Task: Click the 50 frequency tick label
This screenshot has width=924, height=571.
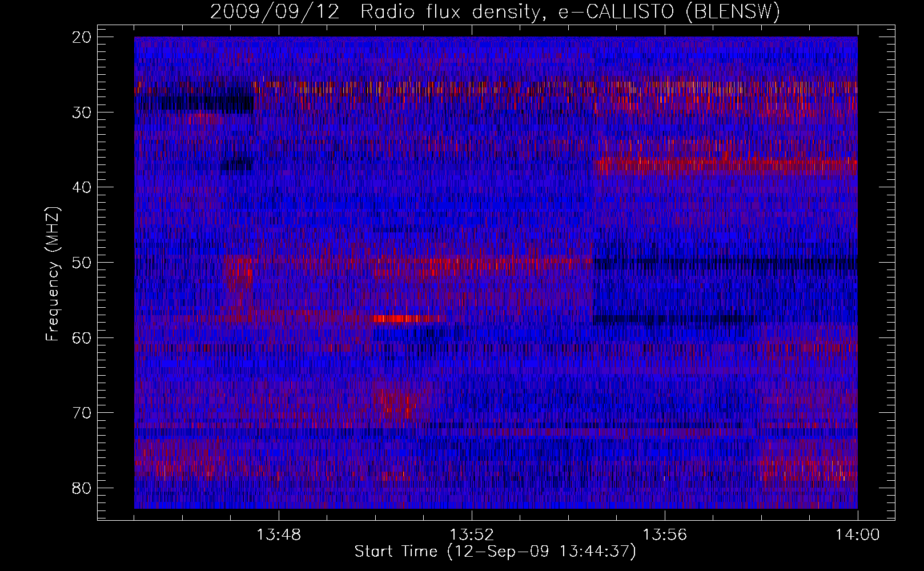Action: pos(82,263)
